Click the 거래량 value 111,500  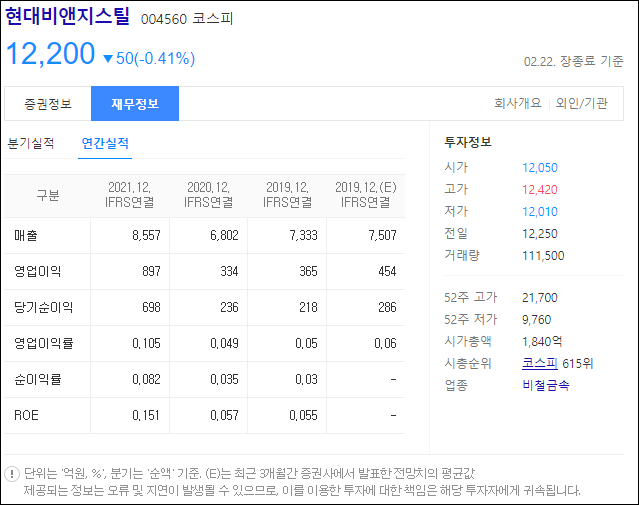[543, 256]
